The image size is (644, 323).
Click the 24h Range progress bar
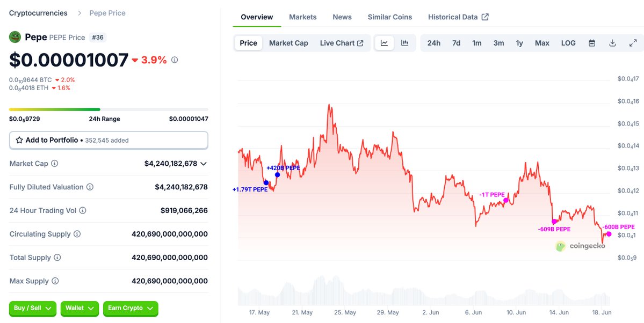[108, 109]
